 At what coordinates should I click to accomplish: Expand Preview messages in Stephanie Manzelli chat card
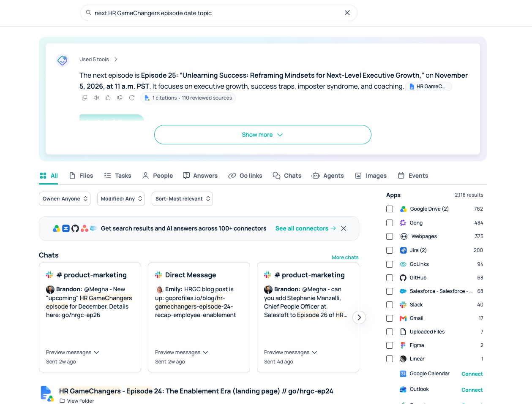pos(290,352)
